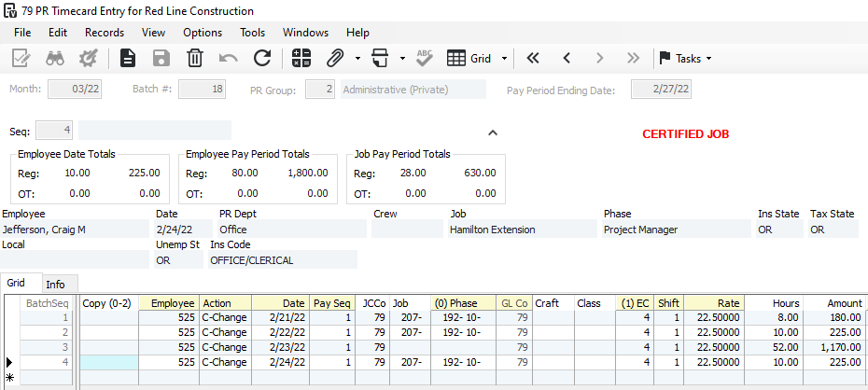Click the highlighted Copy cell in row 4

pyautogui.click(x=109, y=362)
